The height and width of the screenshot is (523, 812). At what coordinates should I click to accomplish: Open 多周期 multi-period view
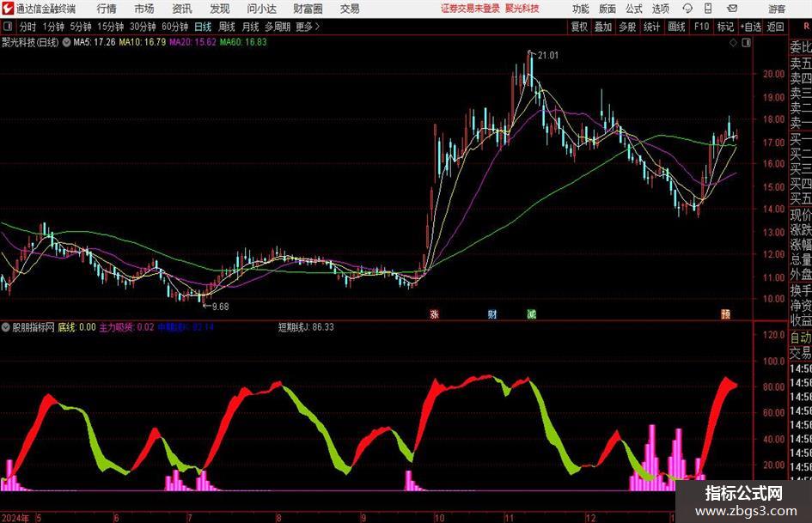point(278,27)
